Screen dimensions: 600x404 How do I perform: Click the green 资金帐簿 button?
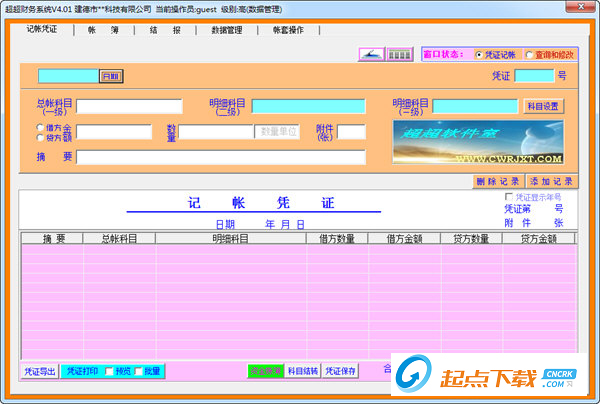pos(266,371)
